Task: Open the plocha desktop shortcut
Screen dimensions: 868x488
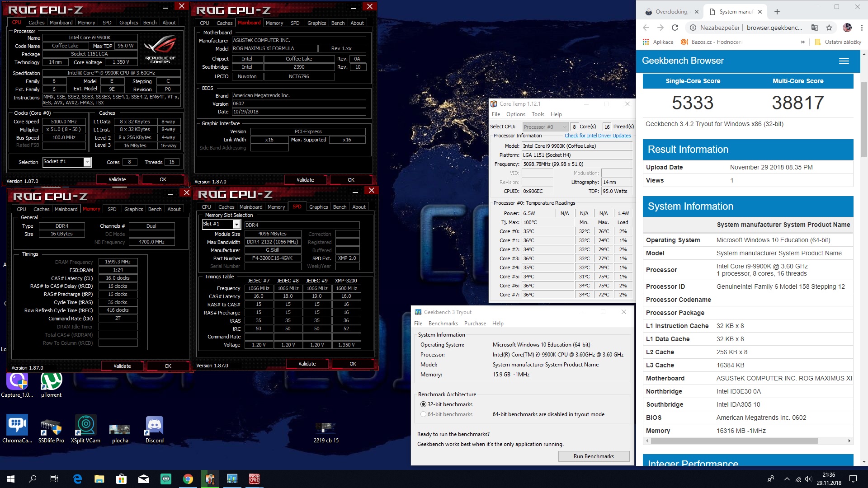Action: pos(120,433)
